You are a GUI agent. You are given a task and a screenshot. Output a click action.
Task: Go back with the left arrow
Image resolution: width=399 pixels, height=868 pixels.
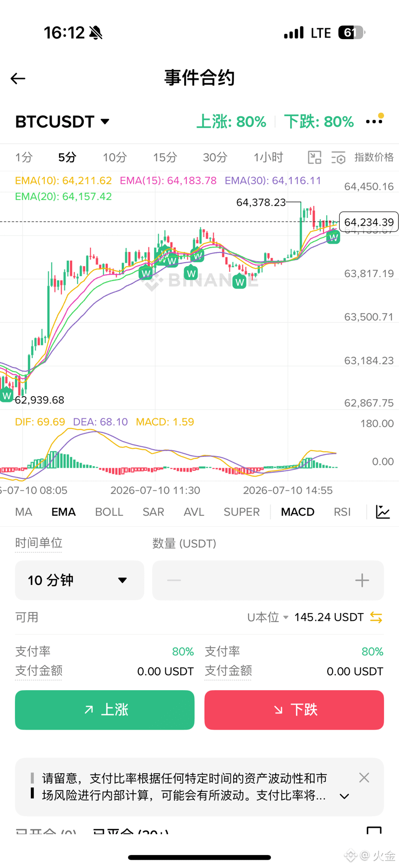click(18, 78)
